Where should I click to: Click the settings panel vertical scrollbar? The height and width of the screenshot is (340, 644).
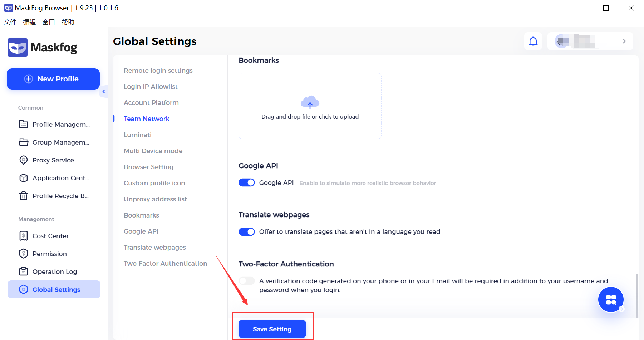pos(637,296)
